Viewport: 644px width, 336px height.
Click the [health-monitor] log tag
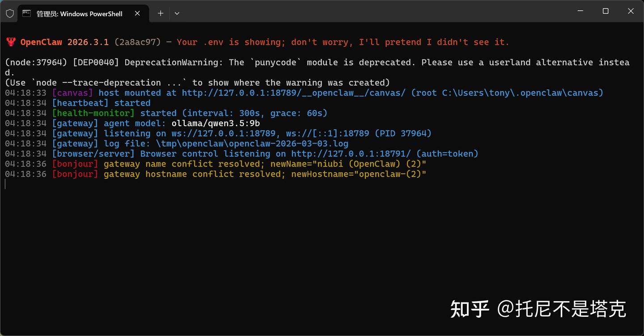pos(93,113)
